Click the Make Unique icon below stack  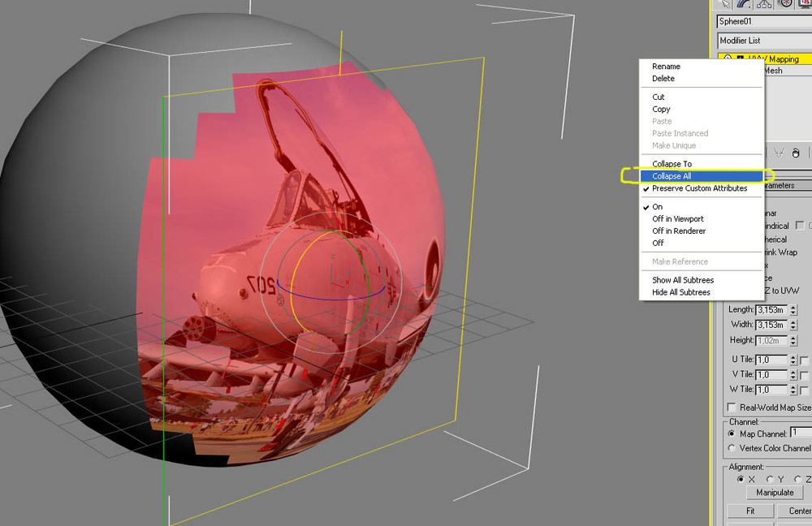pos(779,153)
